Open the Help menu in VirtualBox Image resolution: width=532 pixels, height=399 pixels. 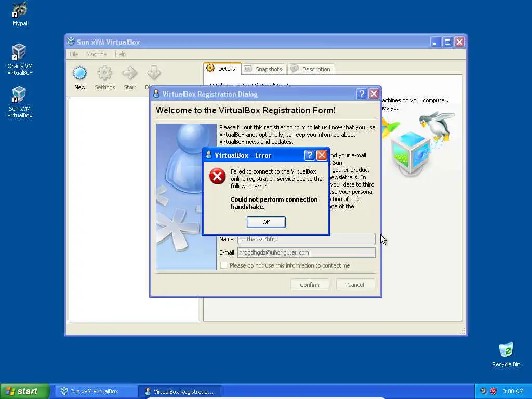[120, 54]
